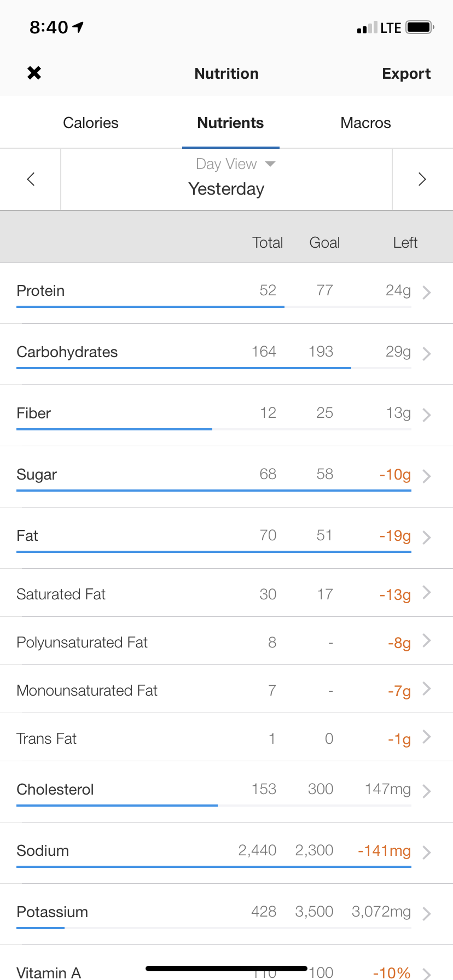Select the Potassium nutrient row label

(x=53, y=912)
